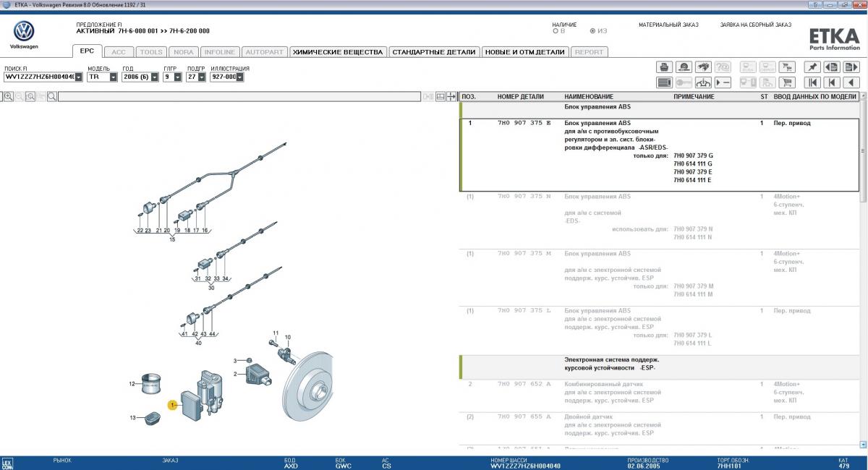Screen dimensions: 868x470
Task: Click the car lift icon in the toolbar
Action: pos(703,82)
